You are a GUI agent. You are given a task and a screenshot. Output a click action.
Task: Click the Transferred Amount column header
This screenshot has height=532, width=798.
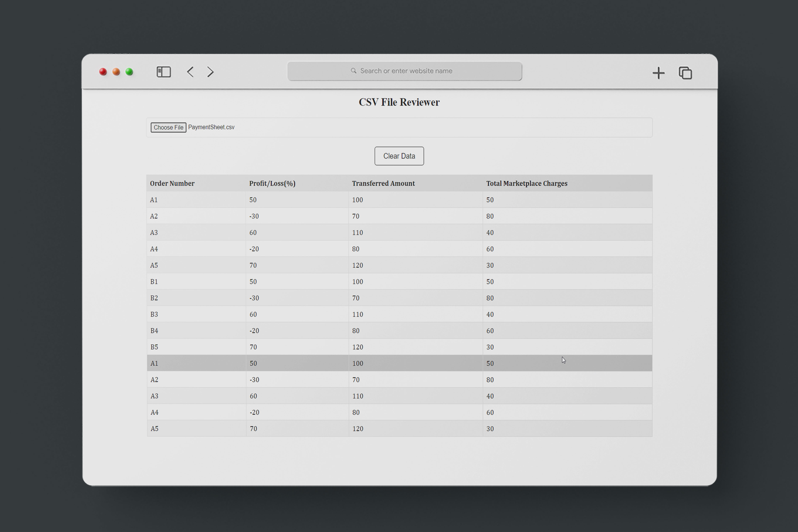coord(383,184)
